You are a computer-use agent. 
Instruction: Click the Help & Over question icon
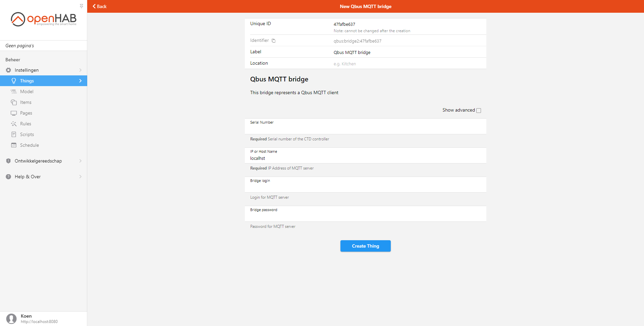8,177
